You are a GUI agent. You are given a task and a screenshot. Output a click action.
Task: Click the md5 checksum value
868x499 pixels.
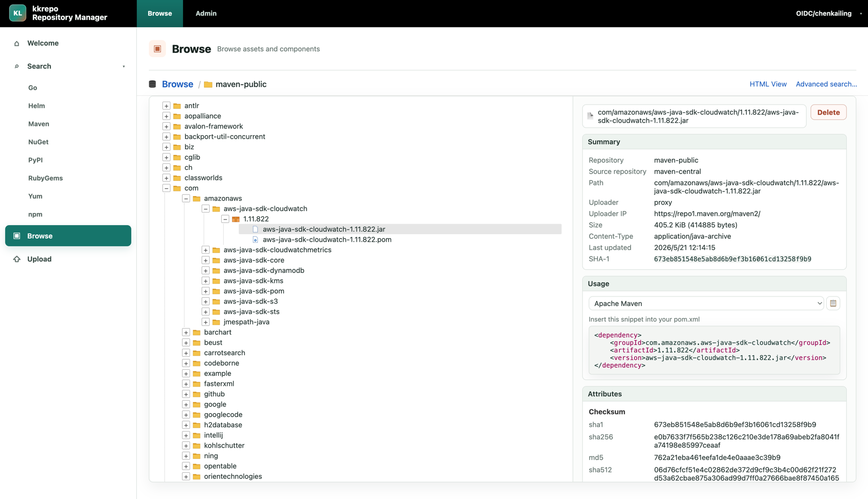pyautogui.click(x=717, y=458)
